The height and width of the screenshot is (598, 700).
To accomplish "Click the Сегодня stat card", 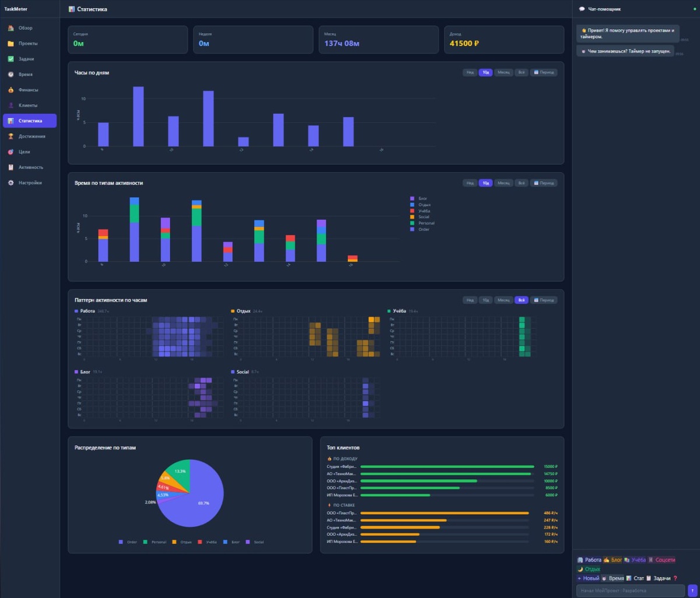I will [128, 40].
